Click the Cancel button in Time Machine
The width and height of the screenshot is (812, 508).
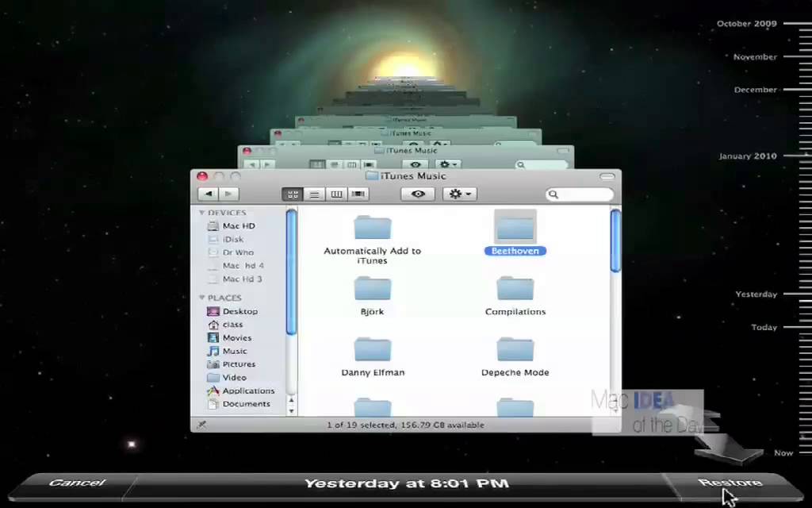pyautogui.click(x=77, y=483)
